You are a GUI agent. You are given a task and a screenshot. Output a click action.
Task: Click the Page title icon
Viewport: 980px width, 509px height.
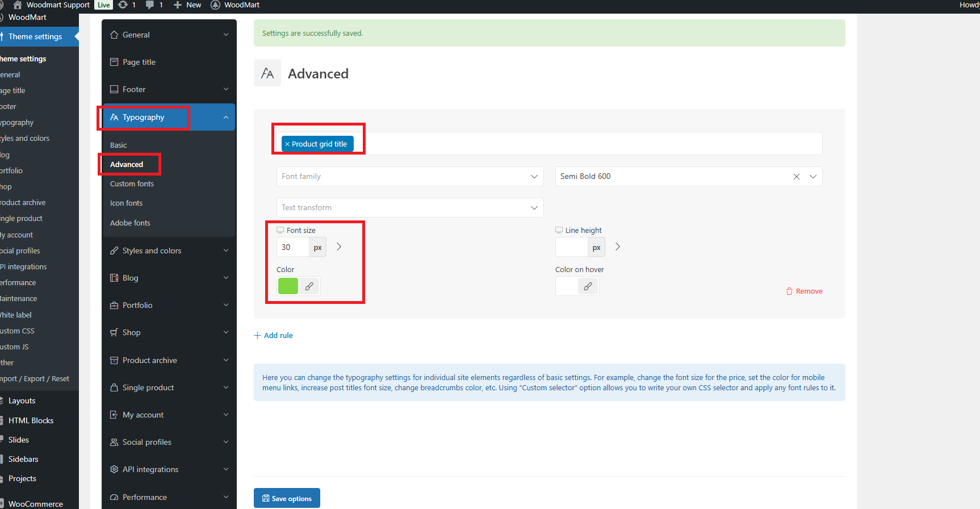click(114, 62)
